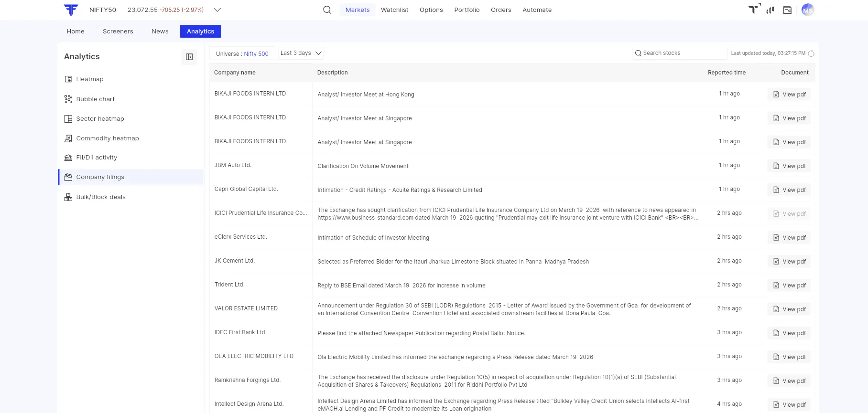
Task: Click the candlestick chart icon in header
Action: click(x=770, y=10)
